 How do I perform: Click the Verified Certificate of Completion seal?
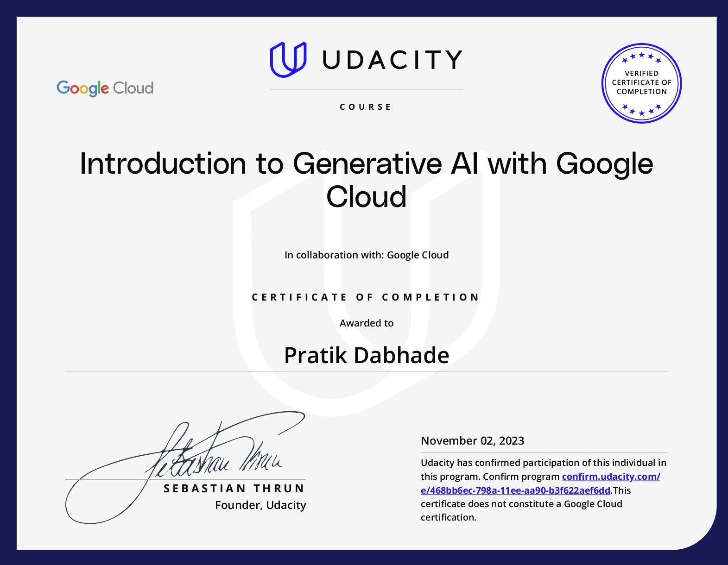[641, 83]
